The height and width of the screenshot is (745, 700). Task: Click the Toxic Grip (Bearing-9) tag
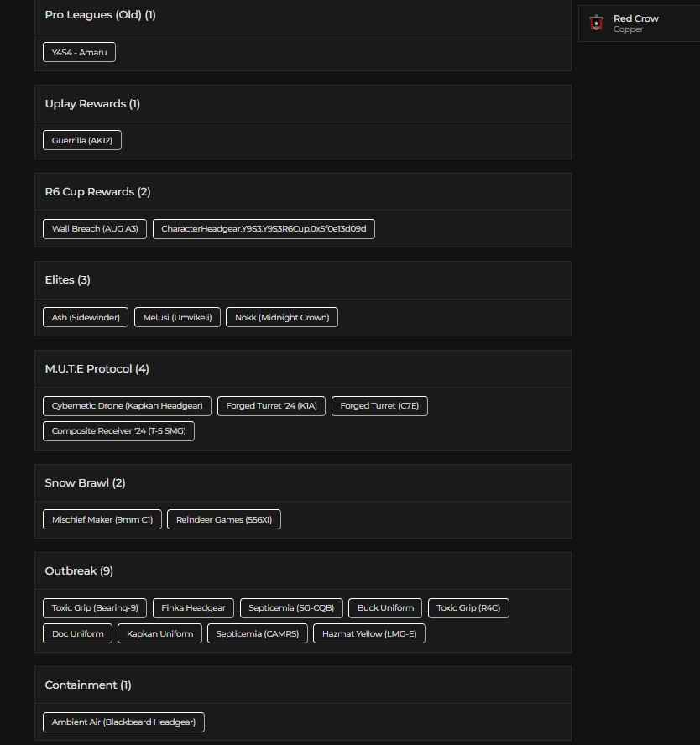(x=95, y=608)
